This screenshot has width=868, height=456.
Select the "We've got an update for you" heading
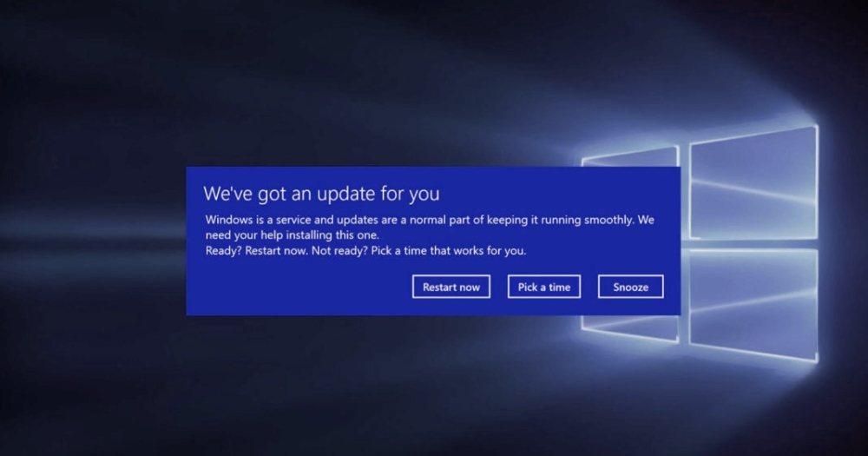[321, 194]
